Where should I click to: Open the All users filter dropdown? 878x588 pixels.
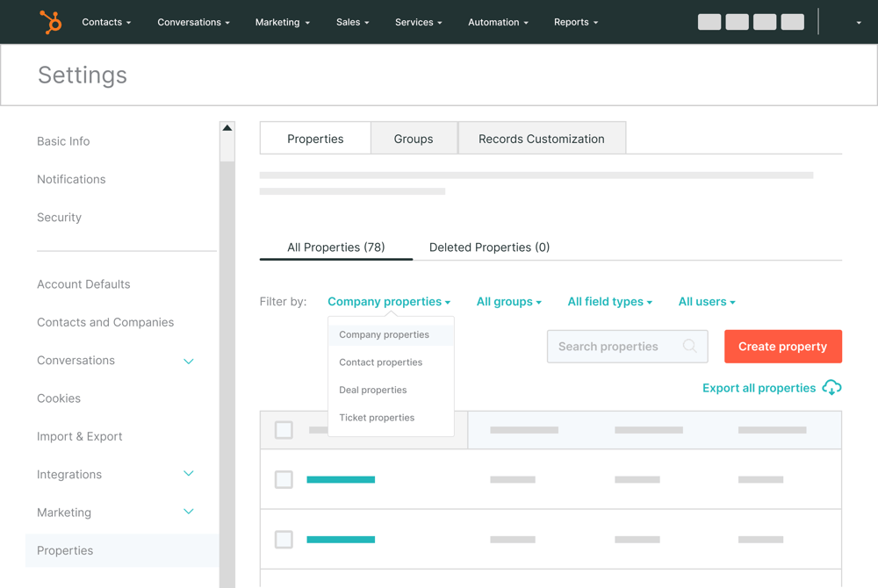pos(706,301)
